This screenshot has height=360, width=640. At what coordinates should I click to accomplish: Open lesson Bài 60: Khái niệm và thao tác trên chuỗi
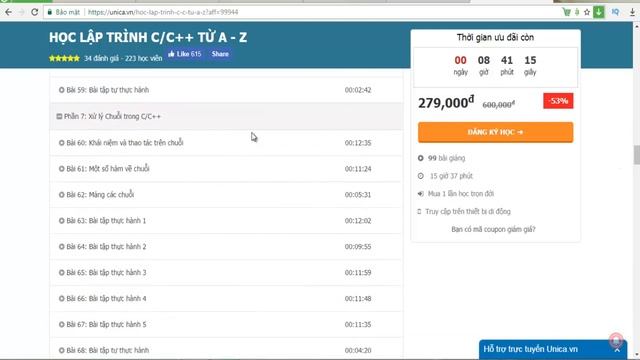click(124, 143)
